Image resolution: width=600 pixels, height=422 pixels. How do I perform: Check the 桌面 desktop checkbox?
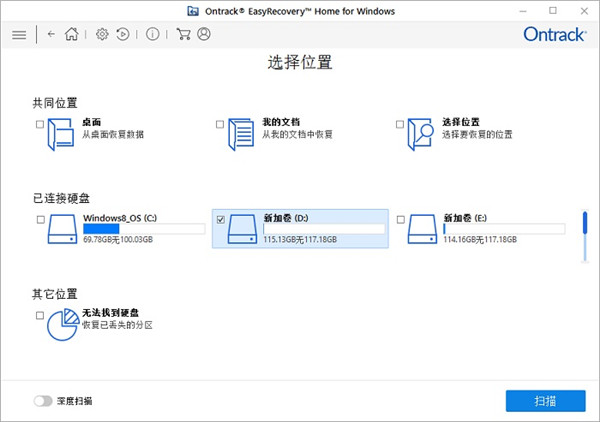tap(40, 124)
